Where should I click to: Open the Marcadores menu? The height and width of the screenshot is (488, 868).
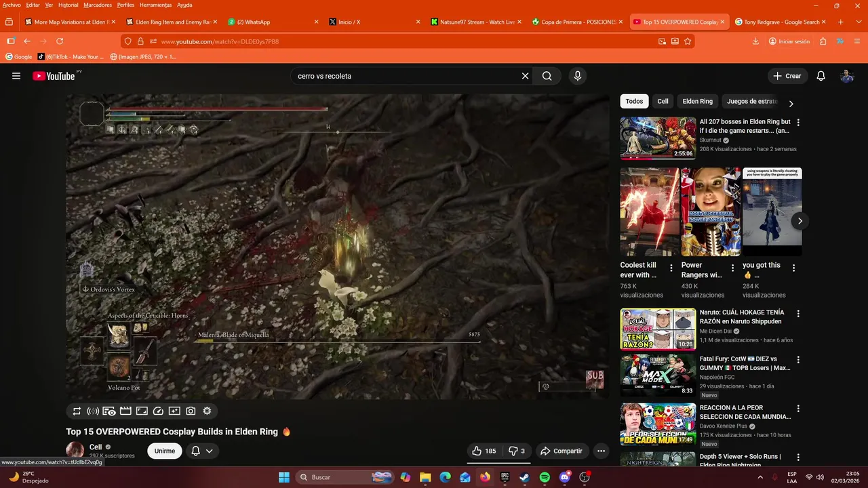click(98, 5)
